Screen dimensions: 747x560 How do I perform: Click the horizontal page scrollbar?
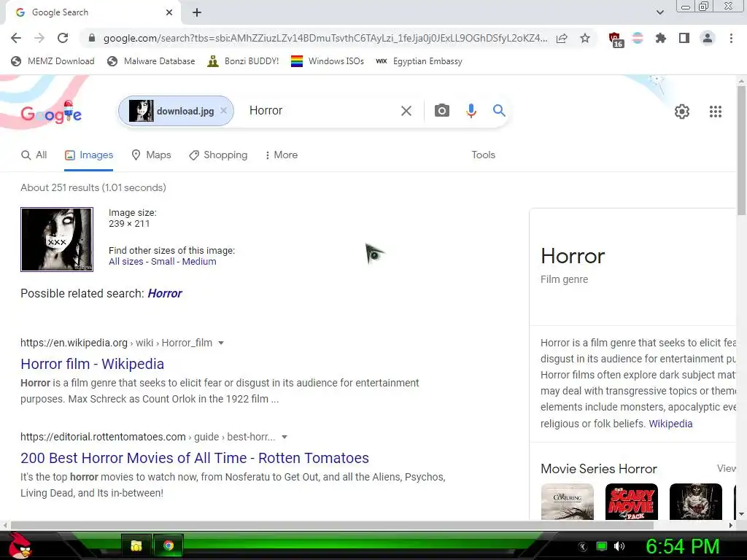[x=332, y=525]
